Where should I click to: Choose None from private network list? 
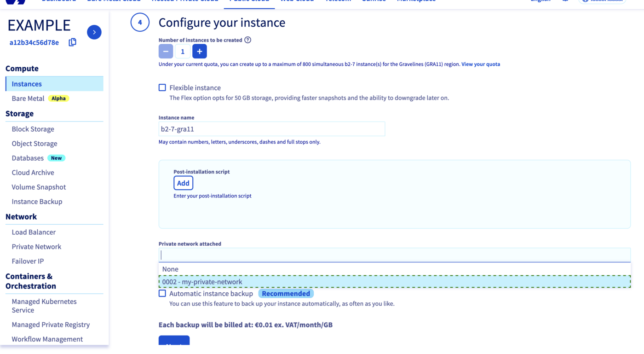click(170, 269)
